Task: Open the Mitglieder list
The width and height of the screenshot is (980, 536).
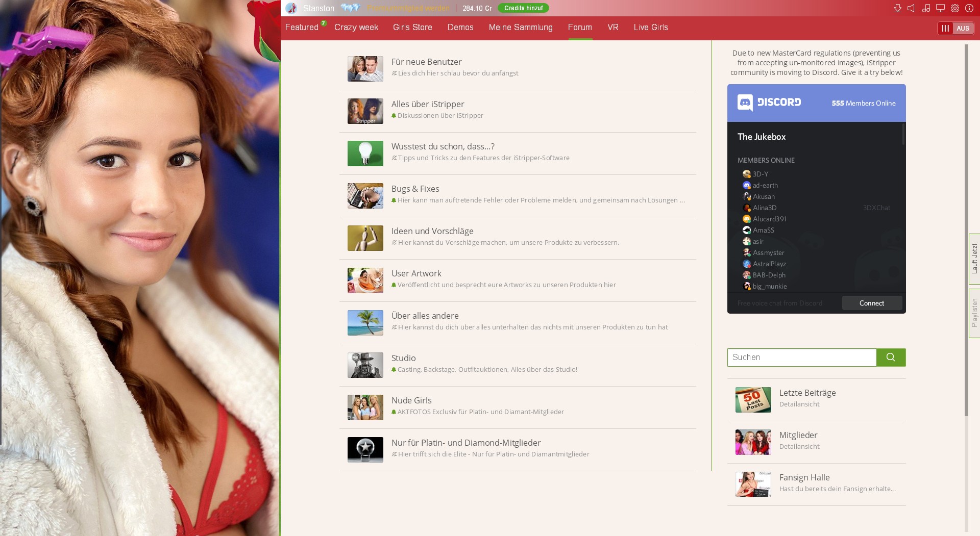Action: coord(817,442)
